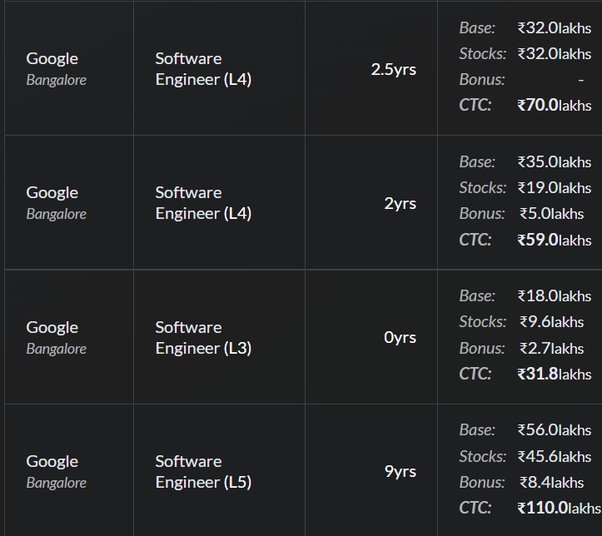Image resolution: width=602 pixels, height=536 pixels.
Task: Click the Stocks: label beside ₹45.6lakhs
Action: [x=483, y=457]
